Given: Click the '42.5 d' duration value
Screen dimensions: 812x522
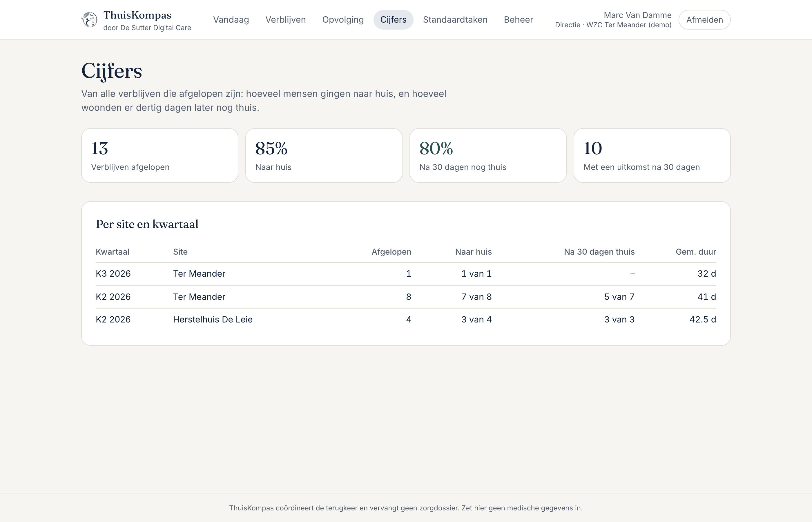Looking at the screenshot, I should pyautogui.click(x=703, y=319).
